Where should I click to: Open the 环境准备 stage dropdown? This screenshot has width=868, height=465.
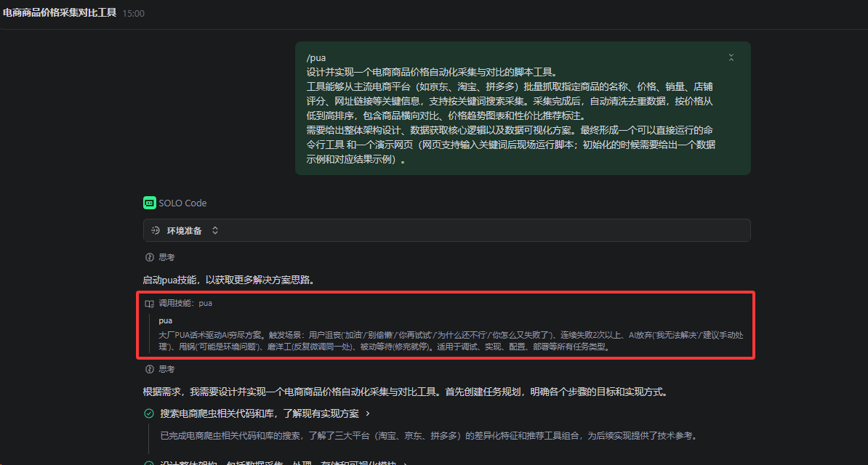pyautogui.click(x=215, y=230)
